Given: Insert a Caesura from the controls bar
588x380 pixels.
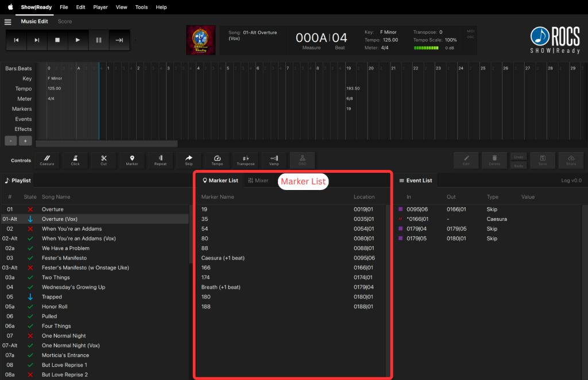Looking at the screenshot, I should point(47,160).
